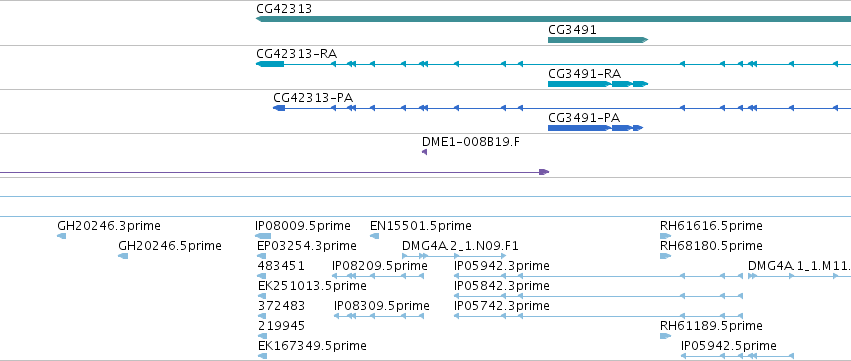
Task: Click the RH61189.5prime EST arrow
Action: [665, 336]
